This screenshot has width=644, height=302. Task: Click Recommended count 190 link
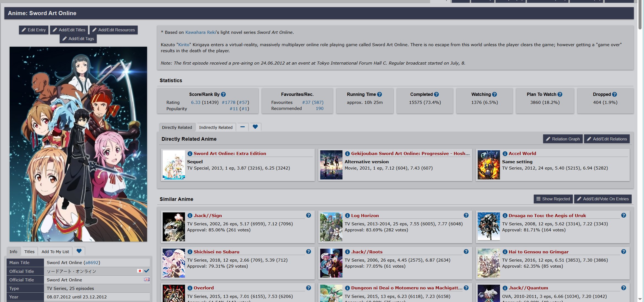coord(319,109)
